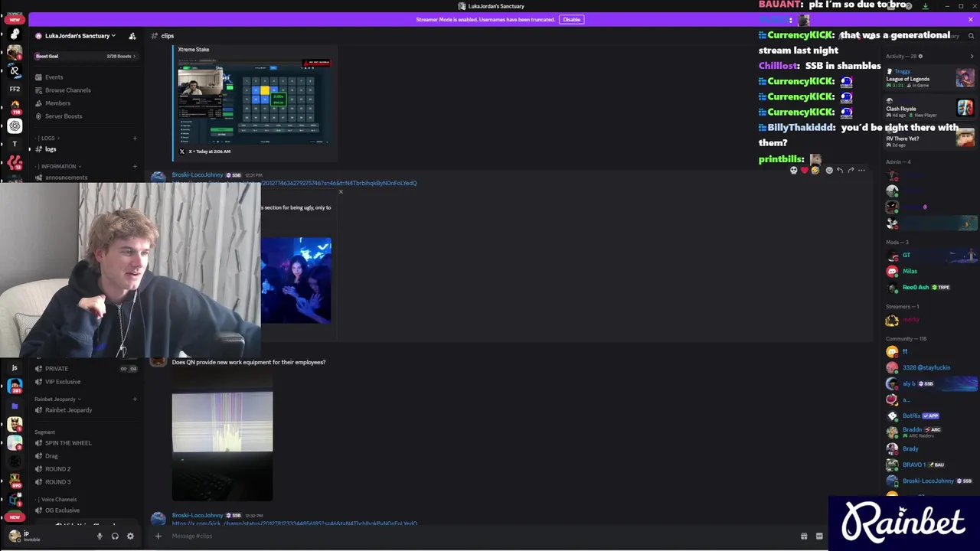Click the forward arrow on message
This screenshot has height=551, width=980.
851,170
